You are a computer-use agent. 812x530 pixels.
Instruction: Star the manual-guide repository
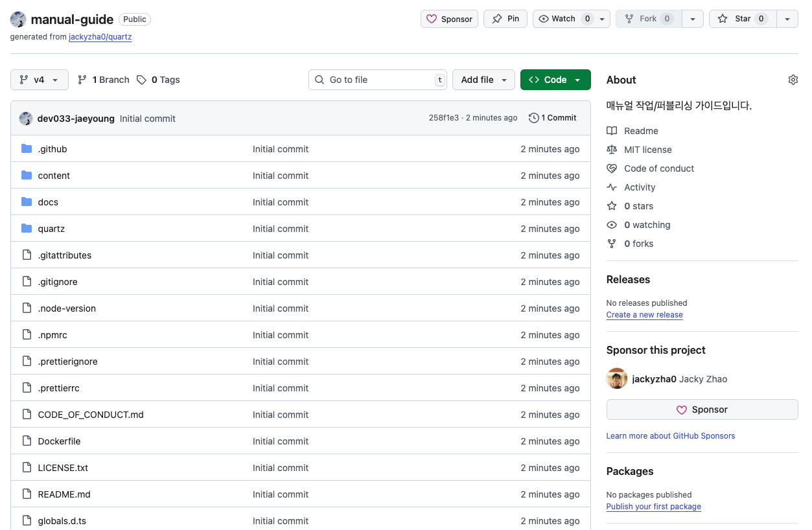pos(743,19)
